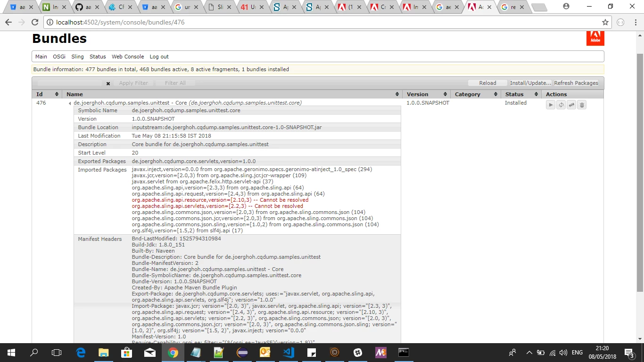This screenshot has height=362, width=644.
Task: Click the Install/Update... button
Action: click(x=530, y=83)
